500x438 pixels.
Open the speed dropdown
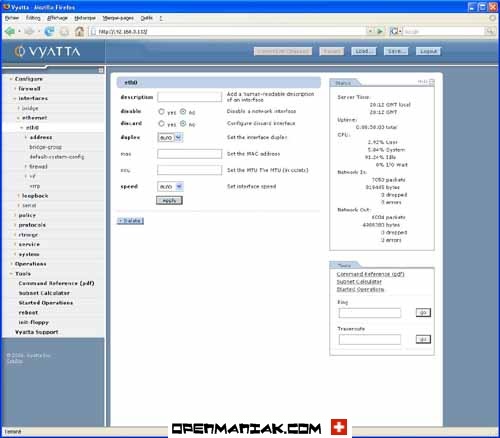click(170, 187)
